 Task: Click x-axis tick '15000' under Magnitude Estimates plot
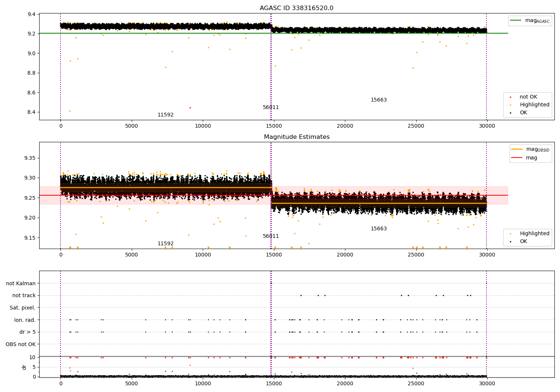click(x=274, y=255)
